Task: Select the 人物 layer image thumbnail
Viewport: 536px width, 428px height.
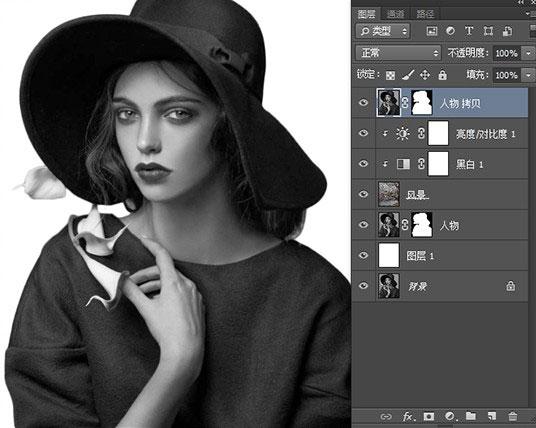Action: [x=389, y=225]
